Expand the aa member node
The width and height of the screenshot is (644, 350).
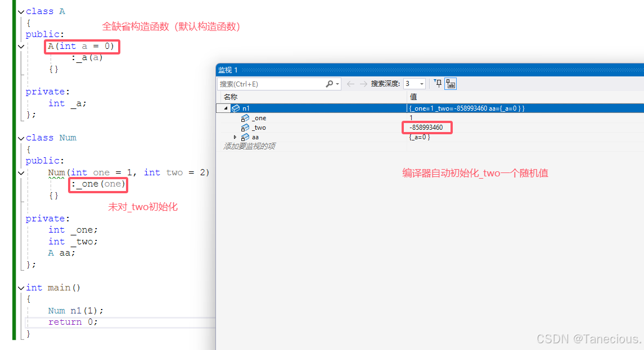click(235, 137)
